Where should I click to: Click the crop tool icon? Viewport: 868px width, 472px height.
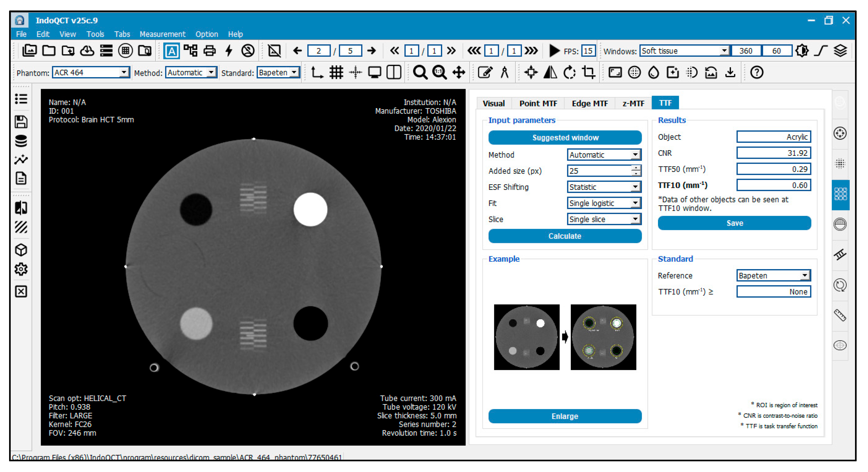[x=589, y=72]
